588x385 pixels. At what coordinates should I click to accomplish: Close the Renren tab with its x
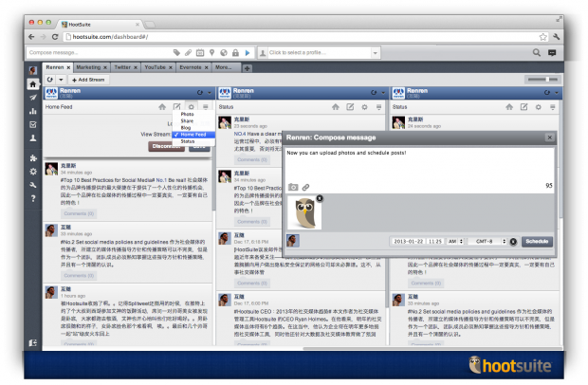pyautogui.click(x=68, y=68)
